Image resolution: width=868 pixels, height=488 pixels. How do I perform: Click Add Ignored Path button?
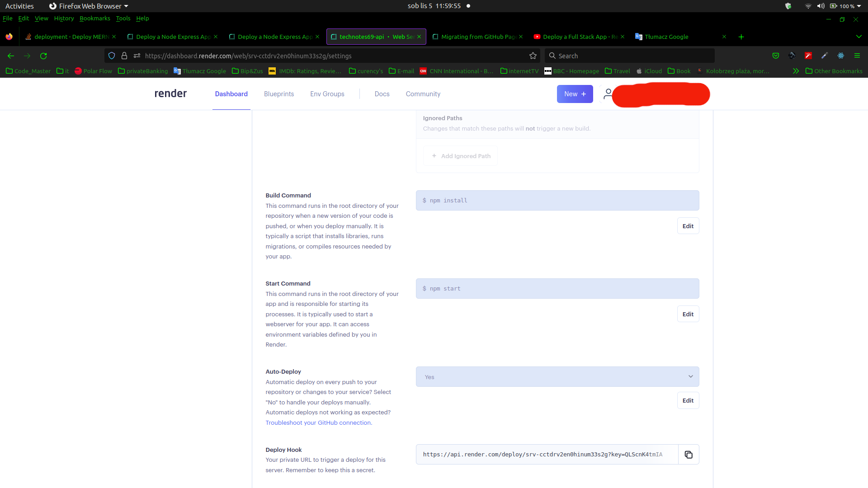point(460,156)
